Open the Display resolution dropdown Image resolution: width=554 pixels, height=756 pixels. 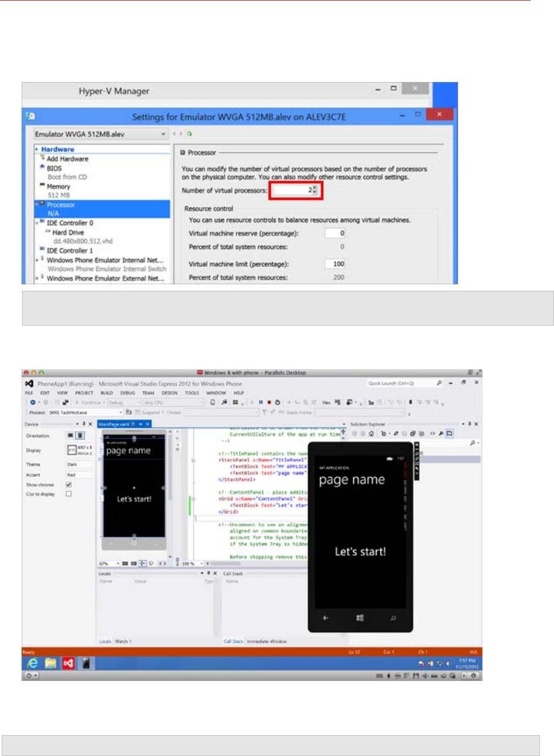tap(80, 450)
